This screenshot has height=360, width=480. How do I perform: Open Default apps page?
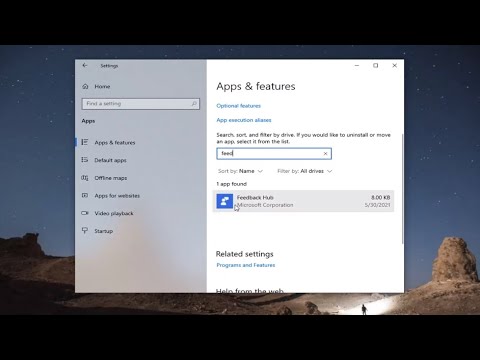[110, 160]
